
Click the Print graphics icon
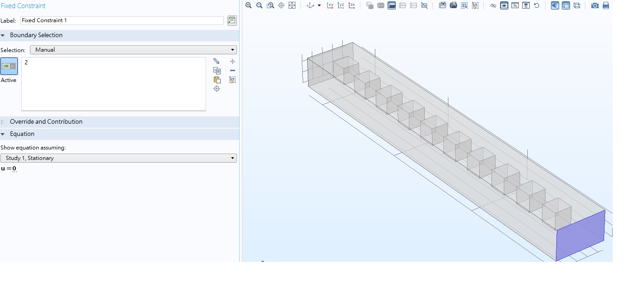(605, 5)
